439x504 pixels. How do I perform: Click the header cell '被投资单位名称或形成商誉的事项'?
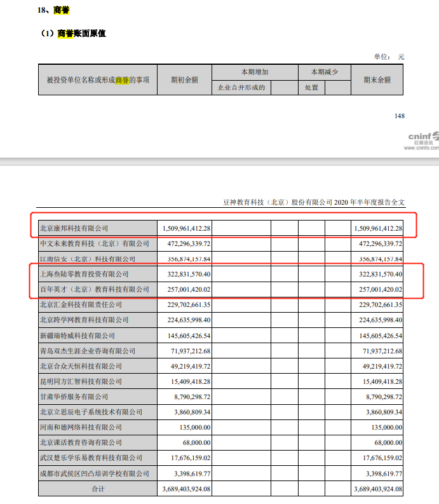point(98,80)
